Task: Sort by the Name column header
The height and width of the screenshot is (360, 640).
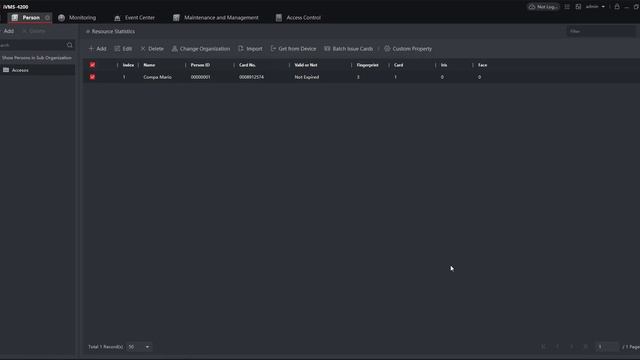Action: tap(149, 65)
